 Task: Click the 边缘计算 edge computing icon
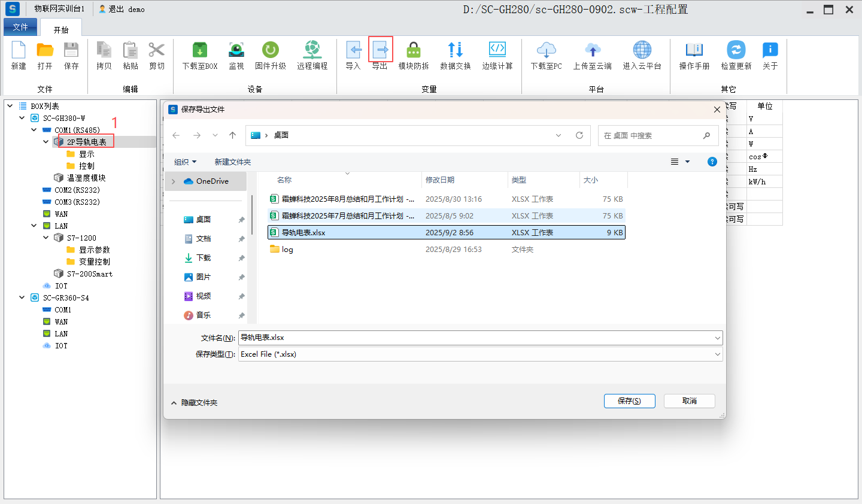coord(497,50)
